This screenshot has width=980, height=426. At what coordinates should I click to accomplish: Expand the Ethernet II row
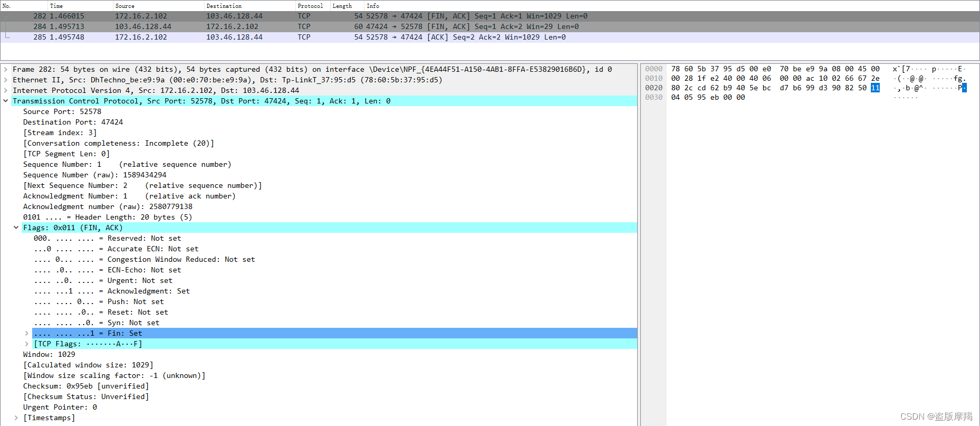click(x=6, y=80)
